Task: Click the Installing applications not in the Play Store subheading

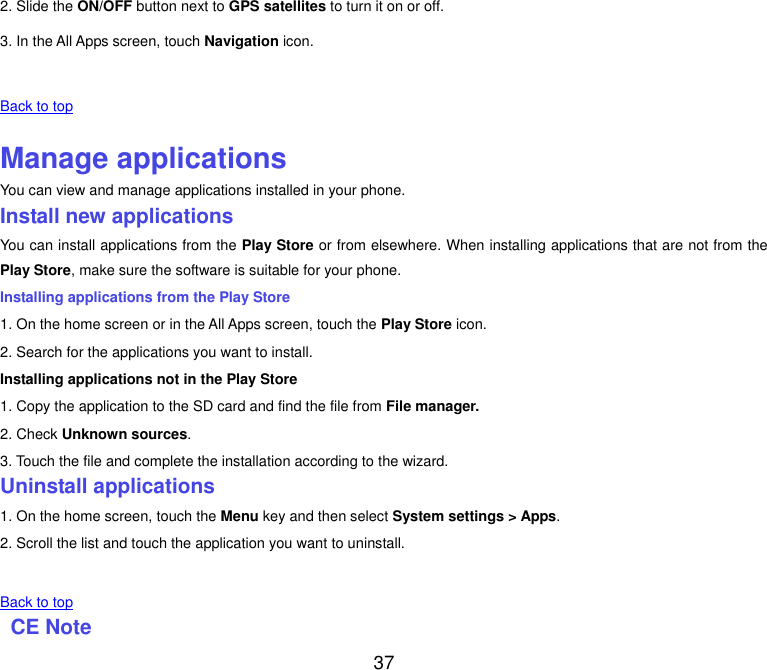Action: pos(149,379)
